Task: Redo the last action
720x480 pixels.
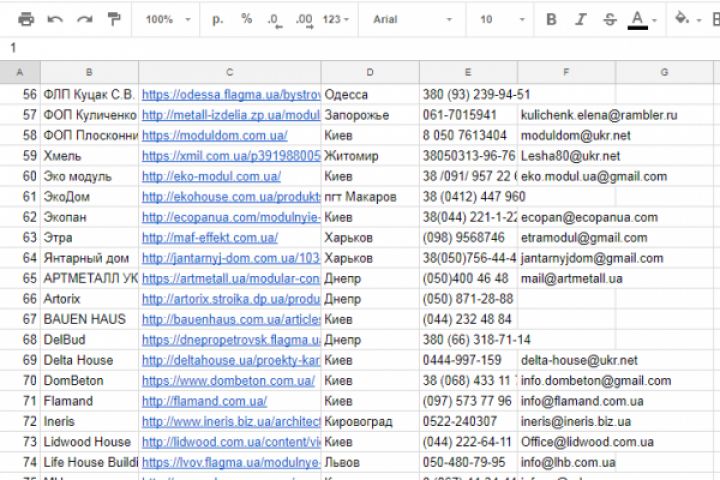Action: [84, 19]
